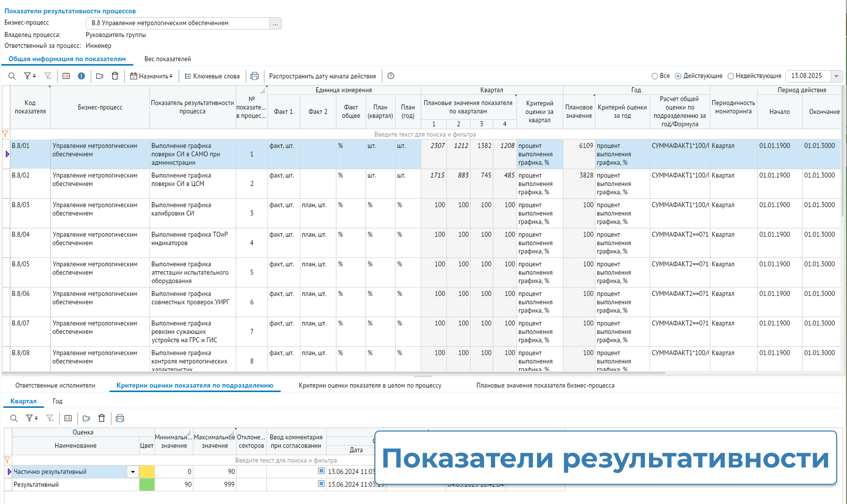Click the ellipsis button beside Бизнес-процесс field
Image resolution: width=847 pixels, height=504 pixels.
point(275,23)
